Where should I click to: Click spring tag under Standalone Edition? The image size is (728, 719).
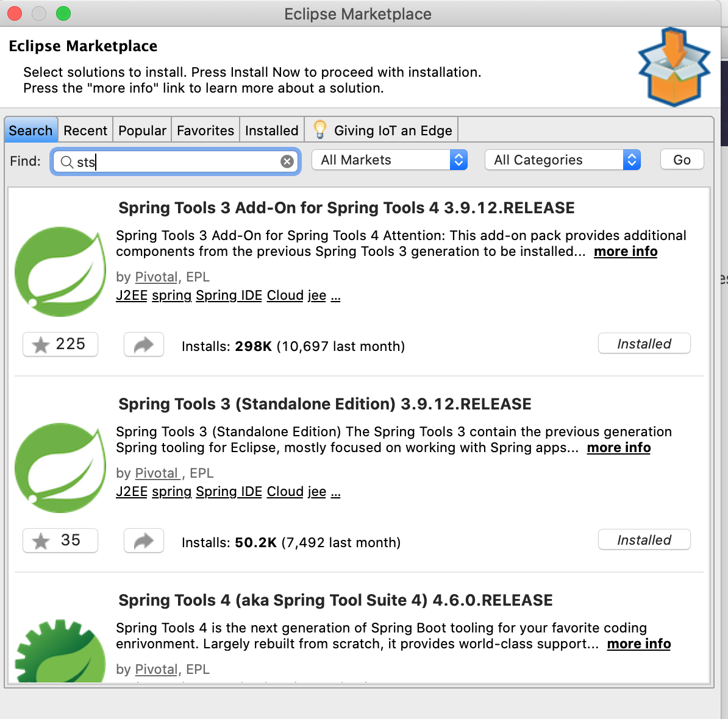click(x=172, y=492)
